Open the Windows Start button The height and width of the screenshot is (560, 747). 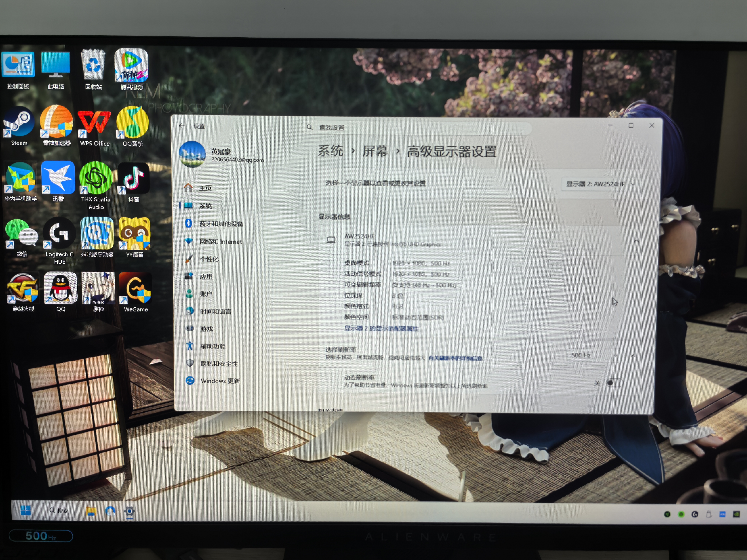pyautogui.click(x=26, y=510)
